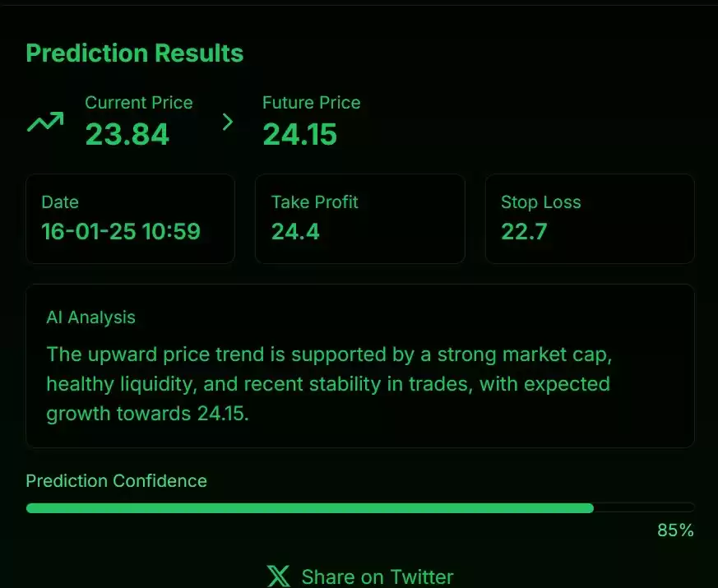Click the Prediction Results heading
Image resolution: width=718 pixels, height=588 pixels.
point(135,53)
